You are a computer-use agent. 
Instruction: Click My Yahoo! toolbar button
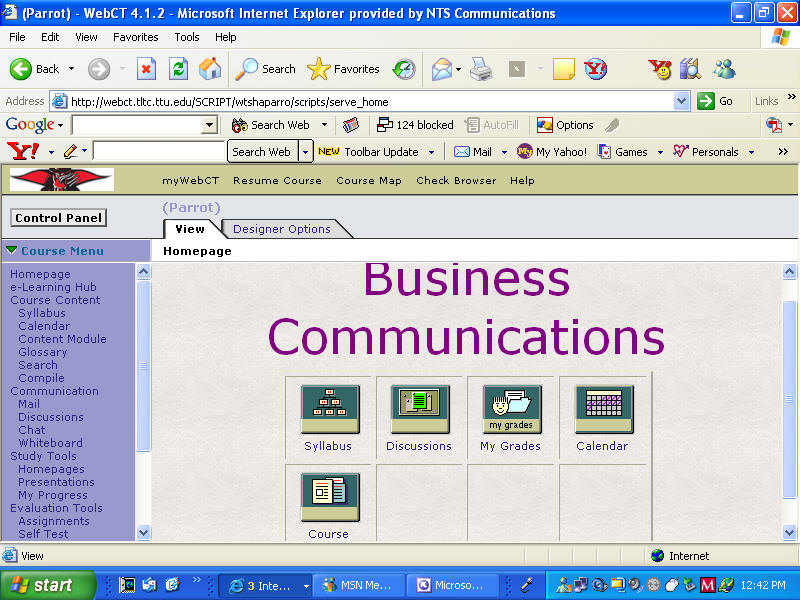click(x=552, y=152)
